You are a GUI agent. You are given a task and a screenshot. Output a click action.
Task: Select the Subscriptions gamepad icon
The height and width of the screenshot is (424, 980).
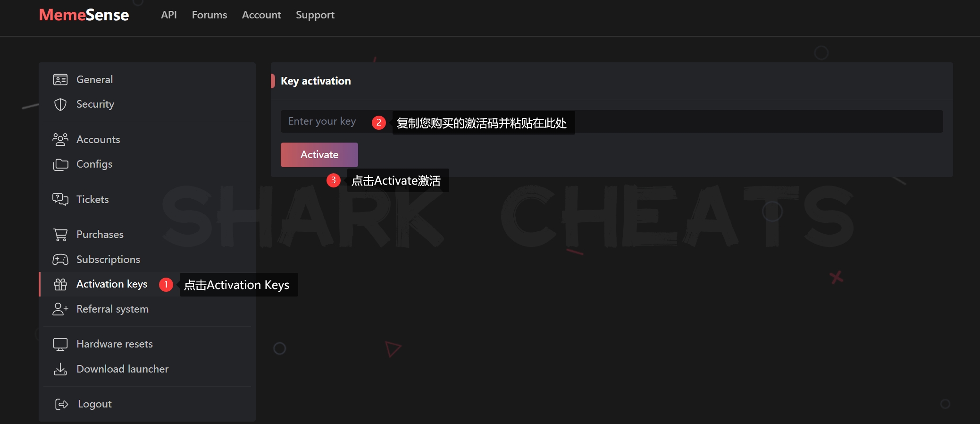click(60, 259)
